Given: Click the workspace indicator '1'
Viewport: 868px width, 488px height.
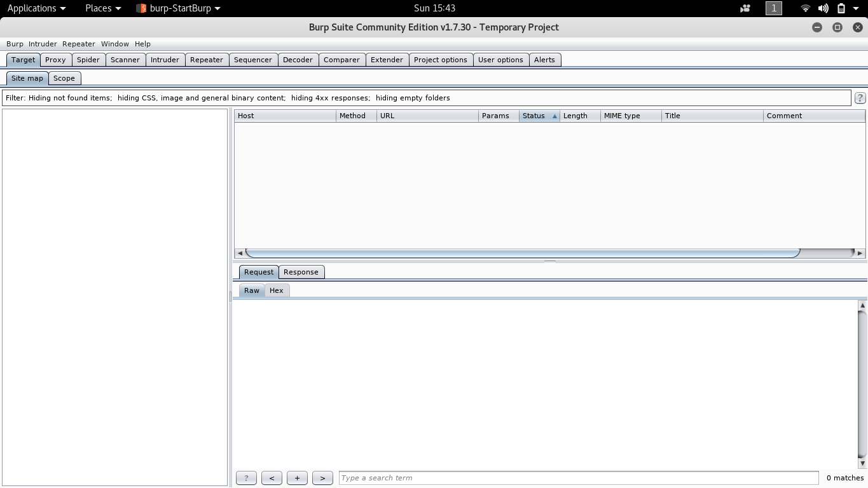Looking at the screenshot, I should 773,8.
